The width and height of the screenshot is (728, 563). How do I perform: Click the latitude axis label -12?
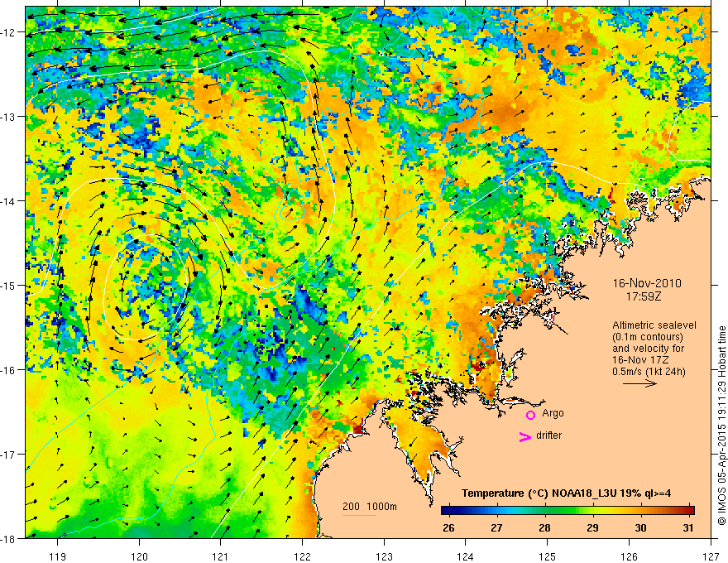(9, 32)
